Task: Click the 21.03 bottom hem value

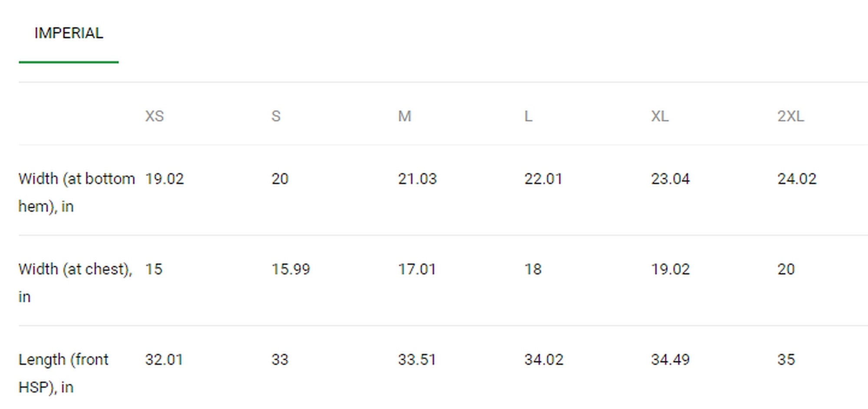Action: click(418, 179)
